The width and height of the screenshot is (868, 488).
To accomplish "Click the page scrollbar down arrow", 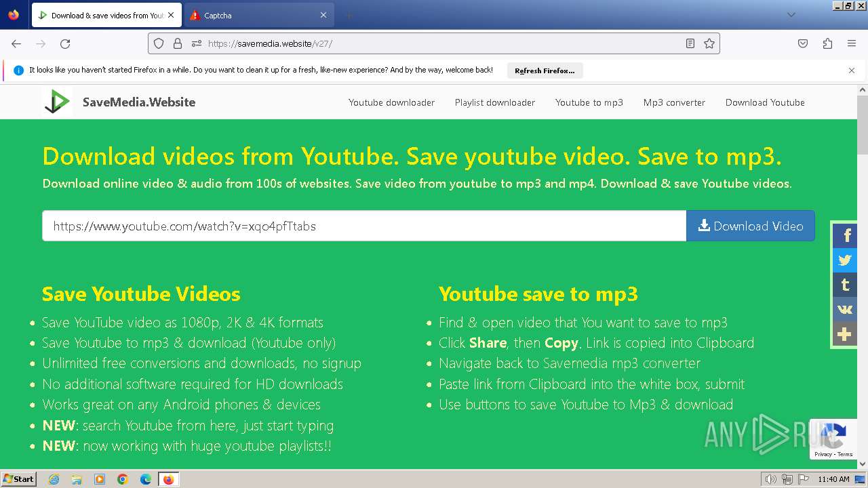I will click(x=863, y=464).
